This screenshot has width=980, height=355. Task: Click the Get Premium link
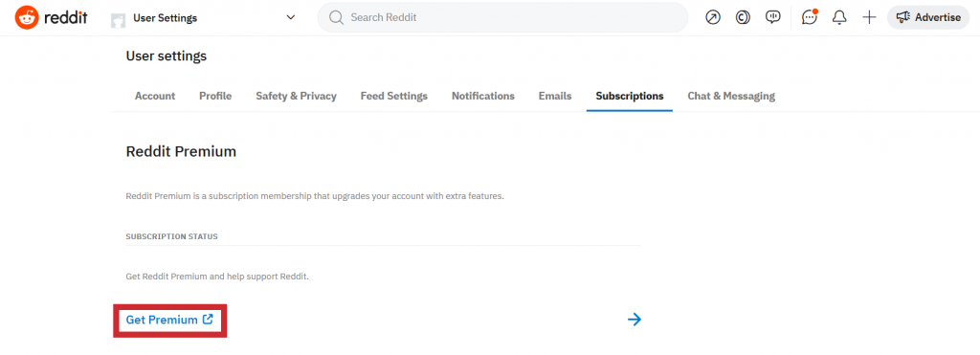click(x=169, y=320)
